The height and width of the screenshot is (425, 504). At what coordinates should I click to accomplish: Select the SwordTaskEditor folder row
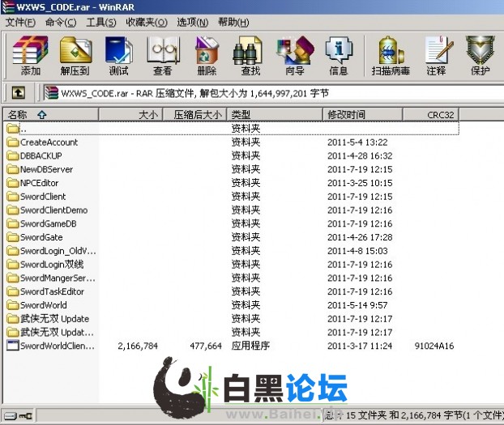232,291
